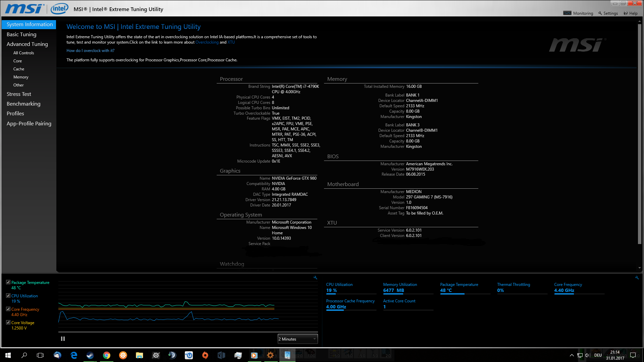This screenshot has width=644, height=362.
Task: Open taskbar Search magnifier
Action: tap(24, 355)
